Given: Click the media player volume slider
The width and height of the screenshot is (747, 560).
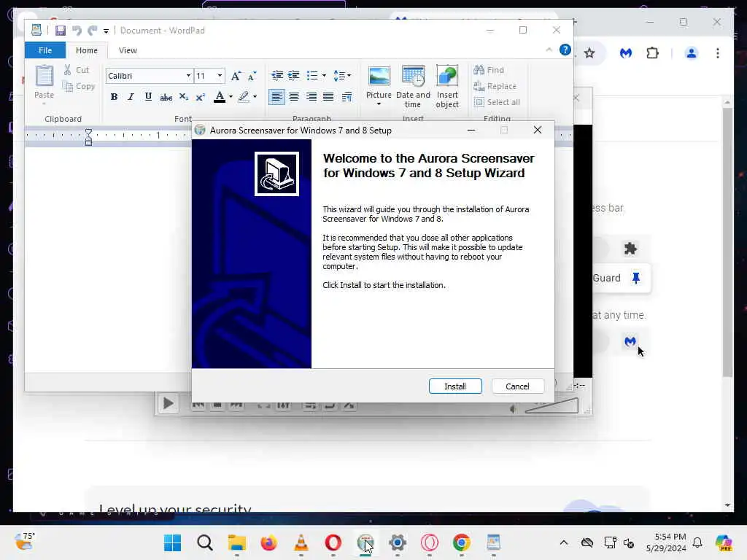Looking at the screenshot, I should coord(551,406).
